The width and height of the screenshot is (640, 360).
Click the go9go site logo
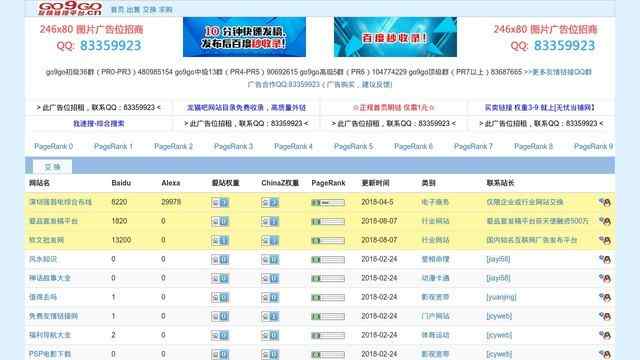click(70, 8)
